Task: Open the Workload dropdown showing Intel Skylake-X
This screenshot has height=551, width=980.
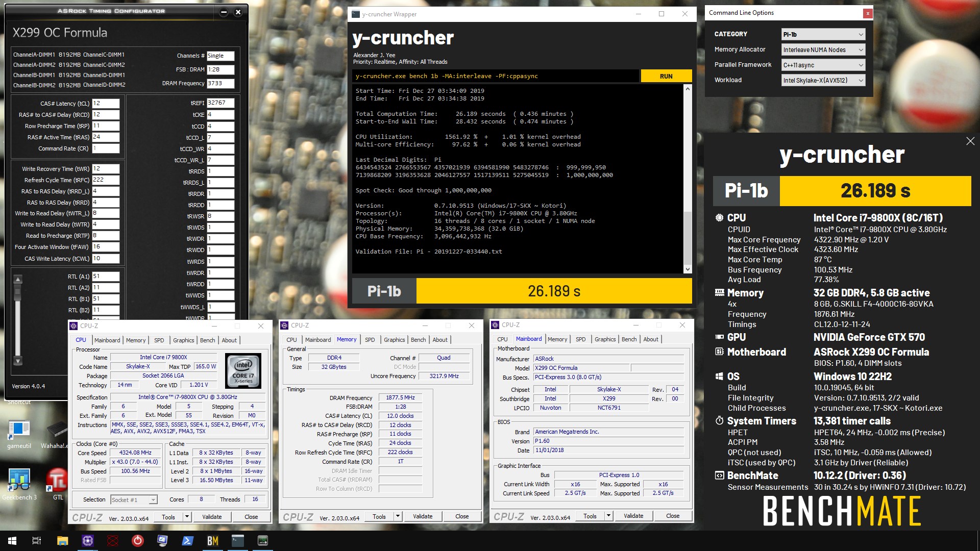Action: pos(823,80)
